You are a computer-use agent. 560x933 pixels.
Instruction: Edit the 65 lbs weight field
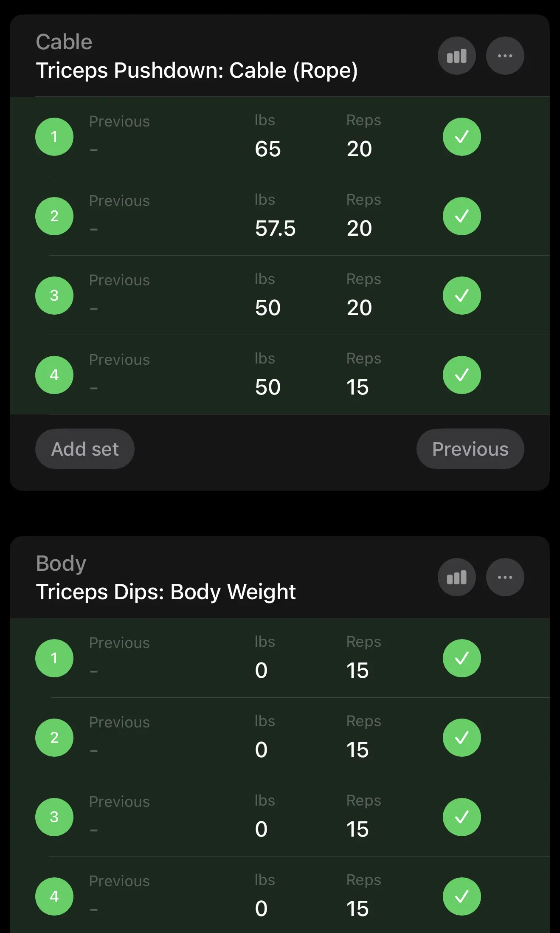click(268, 149)
